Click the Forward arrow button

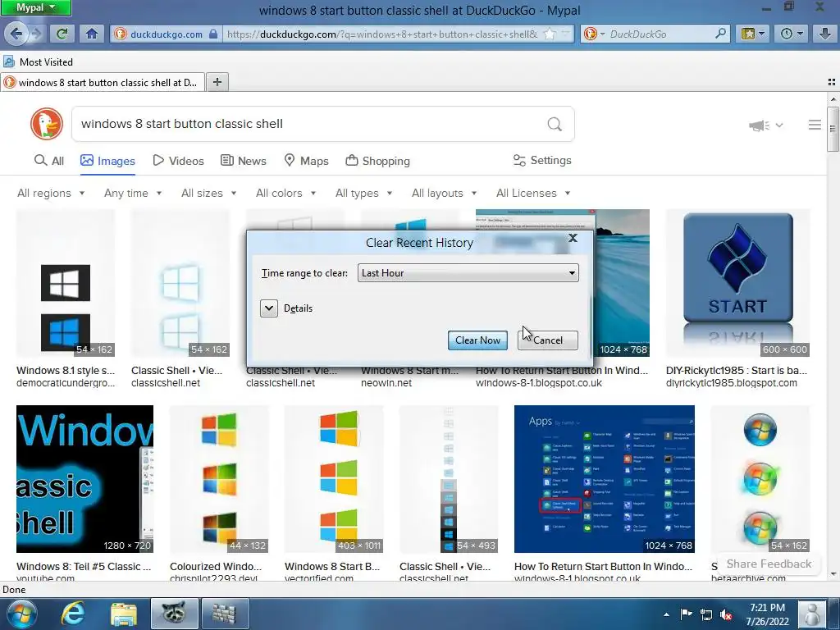(36, 34)
